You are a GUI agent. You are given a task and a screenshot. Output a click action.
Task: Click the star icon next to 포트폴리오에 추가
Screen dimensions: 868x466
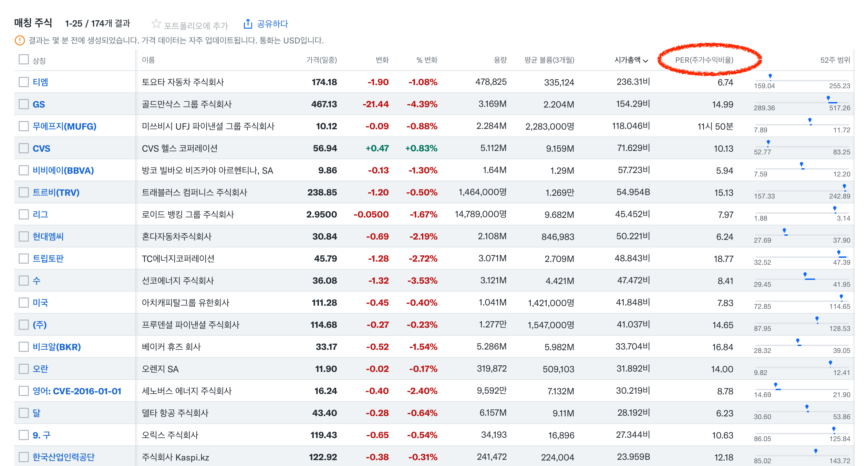[157, 23]
